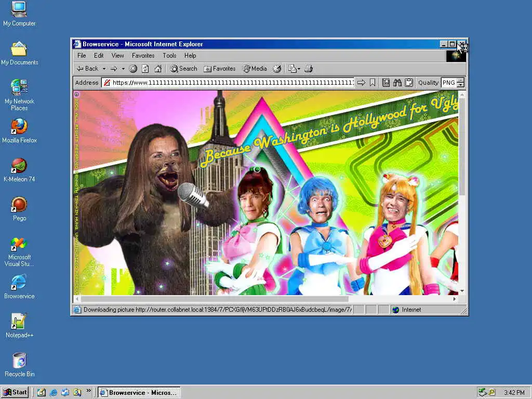Click the vertical scrollbar up arrow
Screen dimensions: 532x399
(x=462, y=95)
